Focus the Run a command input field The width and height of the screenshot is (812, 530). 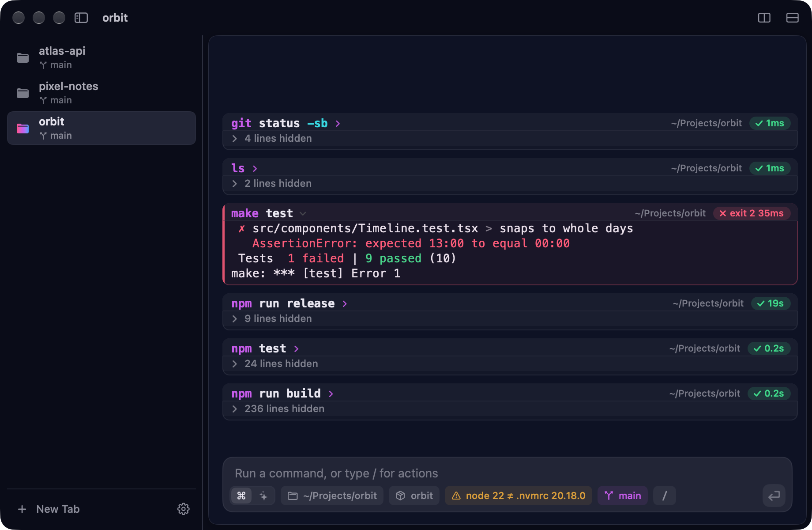pyautogui.click(x=507, y=473)
